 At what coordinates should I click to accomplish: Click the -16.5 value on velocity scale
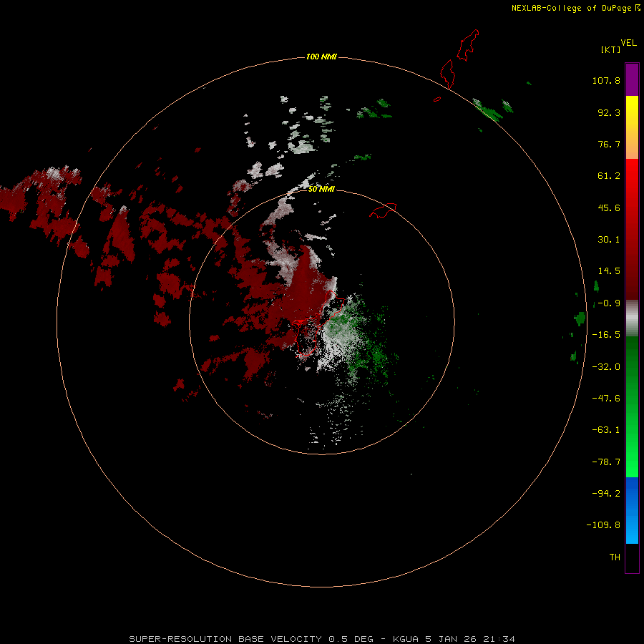click(x=606, y=335)
